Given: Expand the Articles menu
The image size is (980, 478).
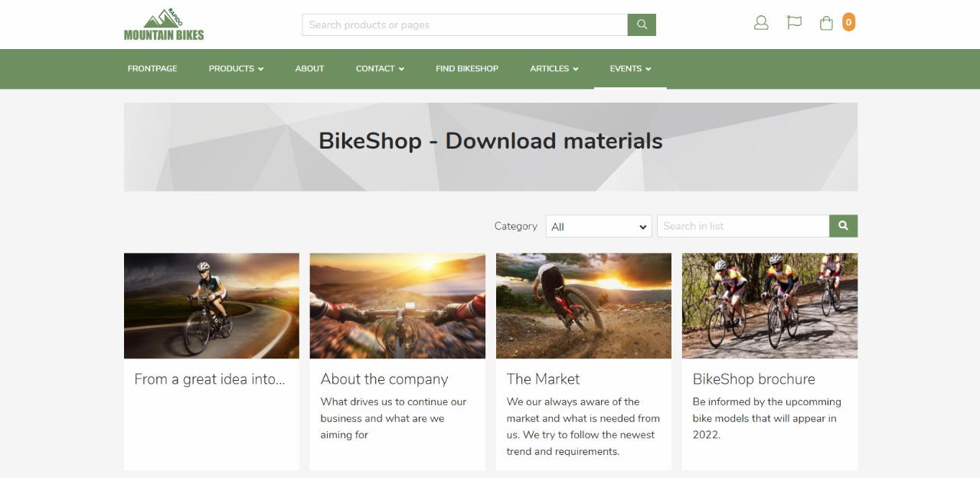Looking at the screenshot, I should point(554,69).
